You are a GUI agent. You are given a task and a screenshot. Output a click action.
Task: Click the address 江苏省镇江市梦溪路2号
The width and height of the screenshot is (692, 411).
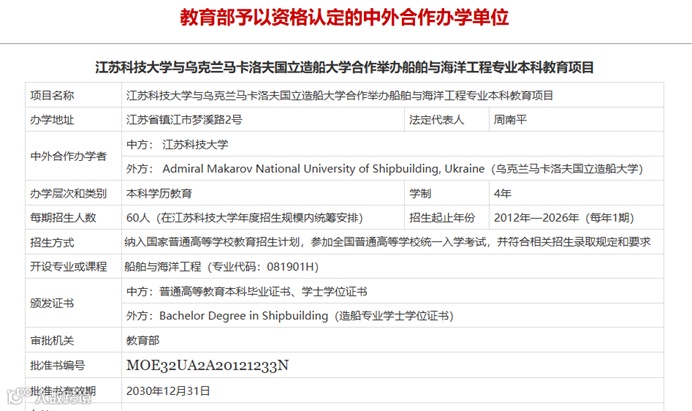click(x=184, y=120)
